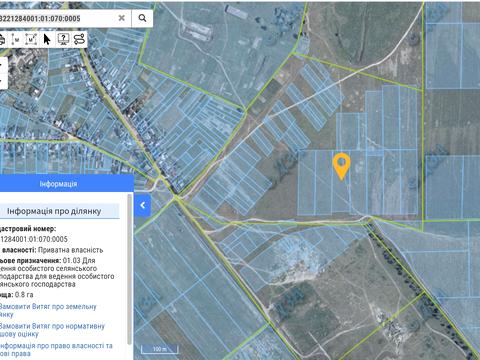Click the info panel vertical scrollbar
This screenshot has height=360, width=480.
tap(130, 269)
